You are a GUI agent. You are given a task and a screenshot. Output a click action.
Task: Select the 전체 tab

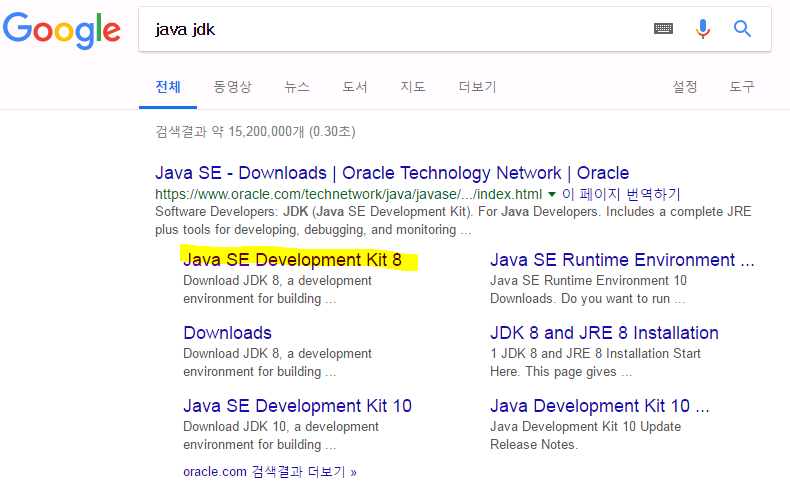click(x=168, y=87)
